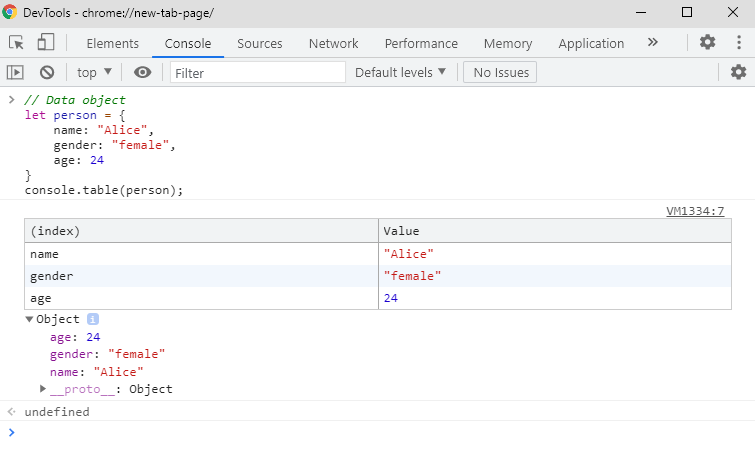Expand the __proto__ Object entry

pyautogui.click(x=43, y=389)
